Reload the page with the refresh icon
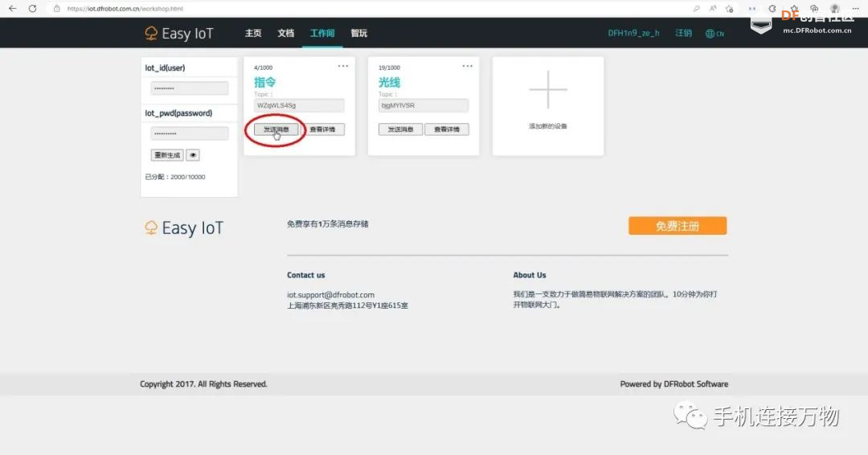 point(33,9)
